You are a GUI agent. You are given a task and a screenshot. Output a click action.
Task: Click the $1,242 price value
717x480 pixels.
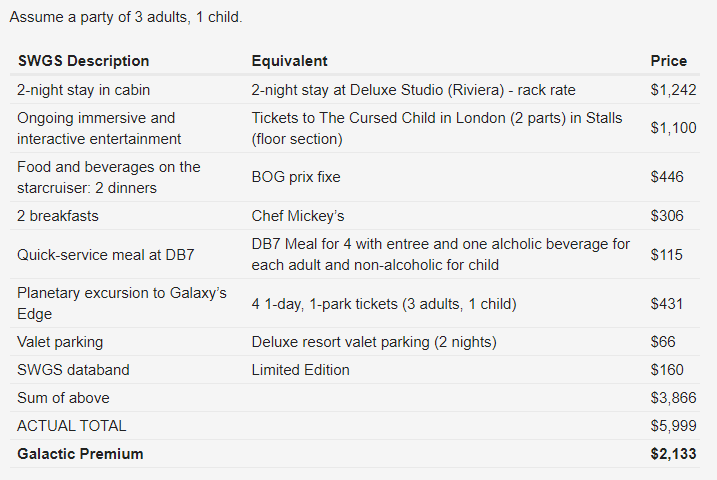(673, 90)
